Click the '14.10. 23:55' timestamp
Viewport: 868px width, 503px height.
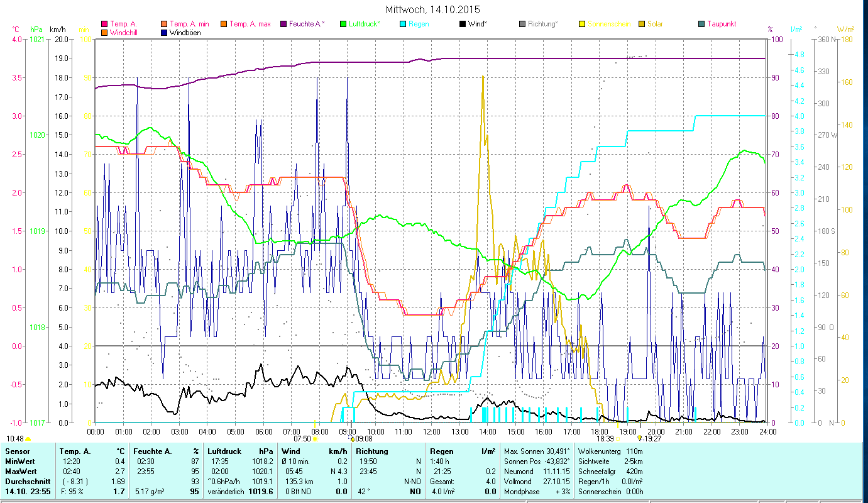click(x=28, y=491)
